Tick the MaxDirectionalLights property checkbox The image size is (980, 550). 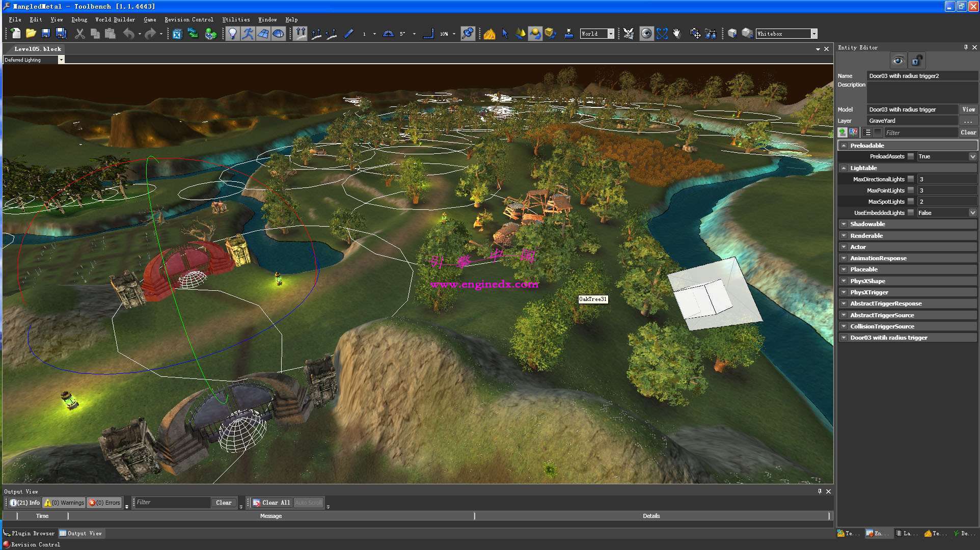coord(911,179)
